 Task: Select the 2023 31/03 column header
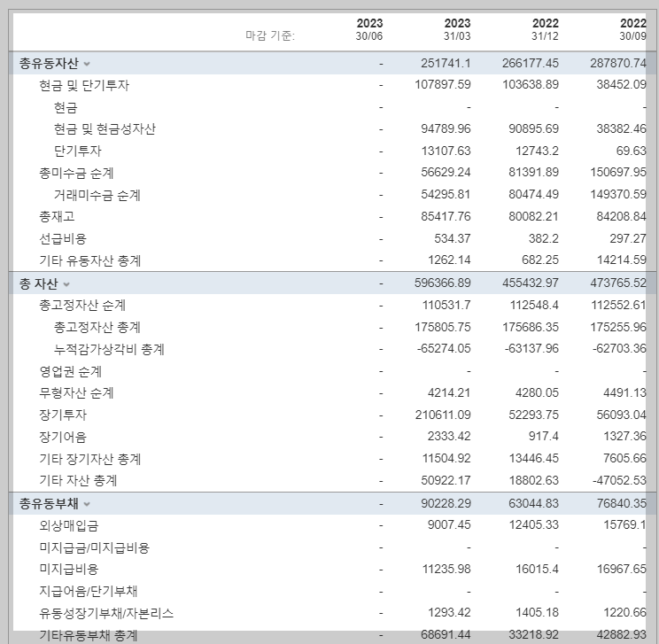457,29
